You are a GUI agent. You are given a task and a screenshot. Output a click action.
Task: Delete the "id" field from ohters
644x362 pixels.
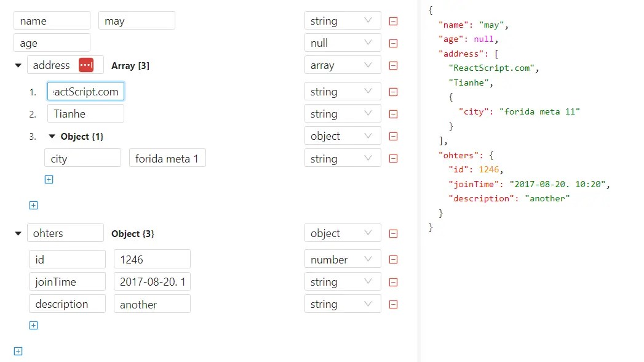tap(393, 259)
